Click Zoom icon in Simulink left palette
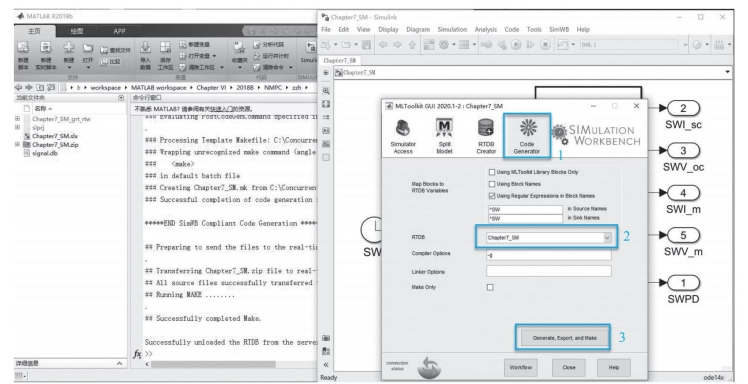The height and width of the screenshot is (384, 748). pos(326,91)
